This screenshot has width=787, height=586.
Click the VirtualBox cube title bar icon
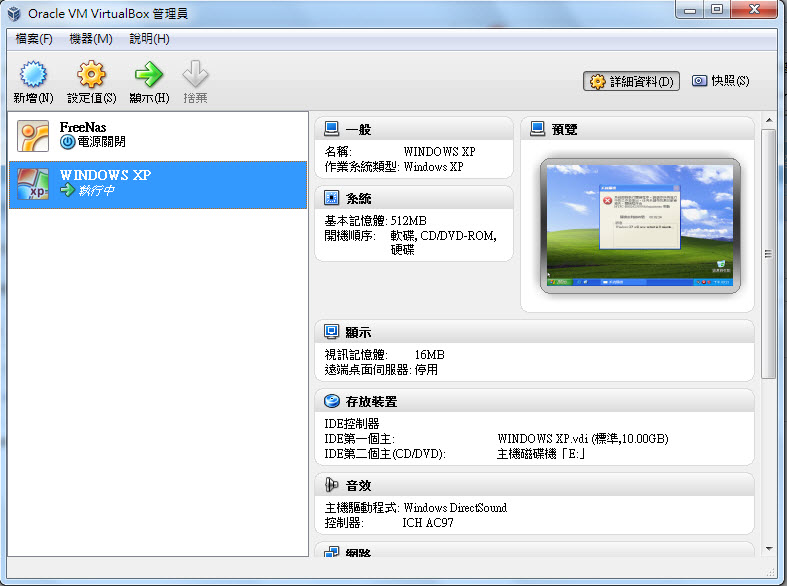pos(14,14)
